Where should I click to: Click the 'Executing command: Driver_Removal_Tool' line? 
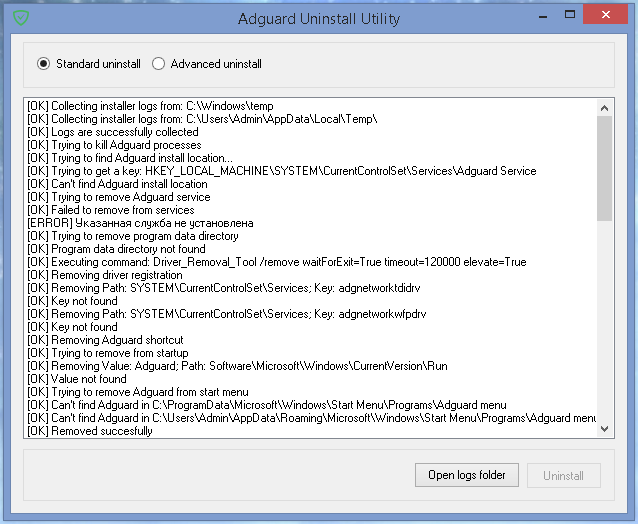[277, 262]
